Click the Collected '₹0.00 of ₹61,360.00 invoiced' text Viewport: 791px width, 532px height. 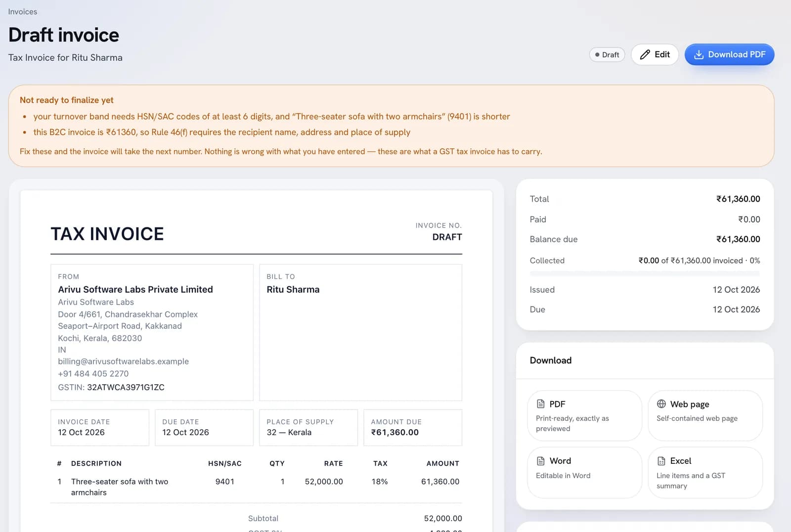[x=691, y=261]
